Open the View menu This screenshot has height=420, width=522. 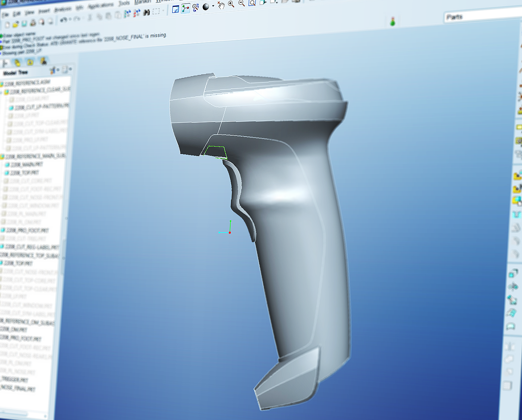tap(29, 13)
